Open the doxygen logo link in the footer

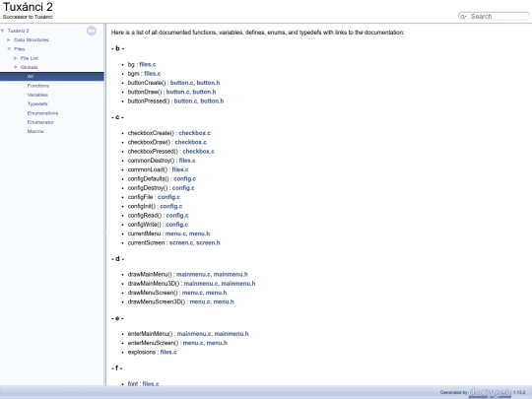click(490, 392)
